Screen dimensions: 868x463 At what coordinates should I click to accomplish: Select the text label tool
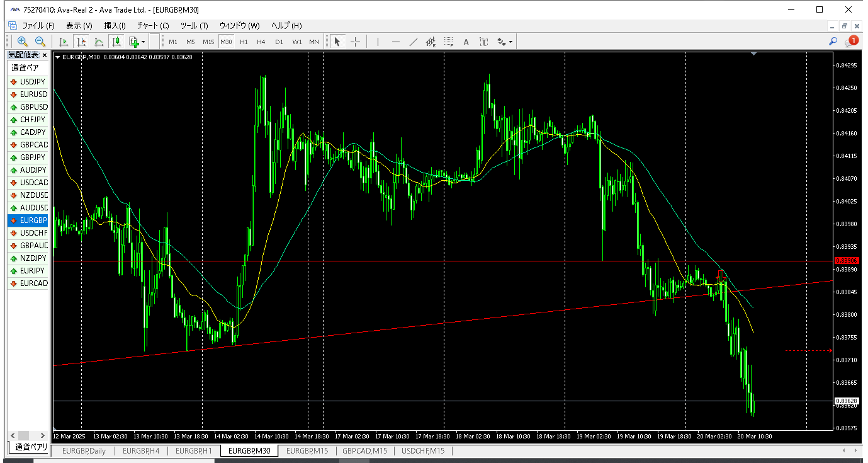coord(483,42)
